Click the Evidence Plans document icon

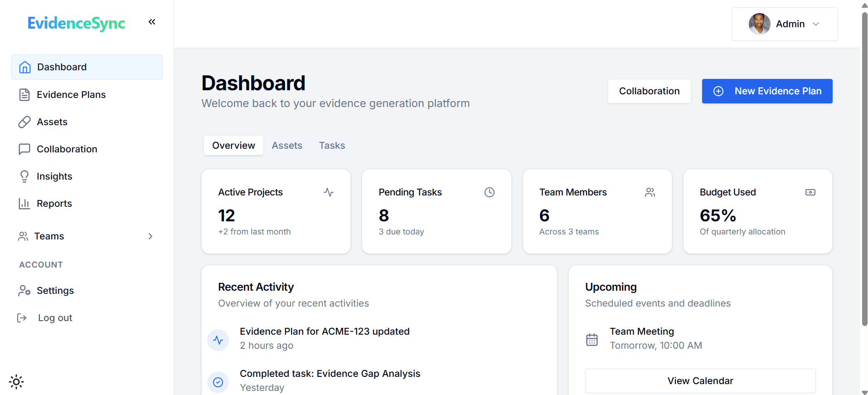tap(24, 95)
